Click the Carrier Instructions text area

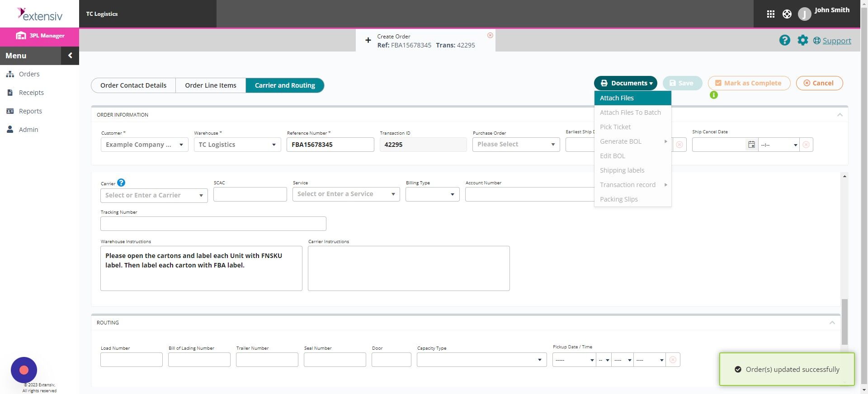pyautogui.click(x=409, y=268)
